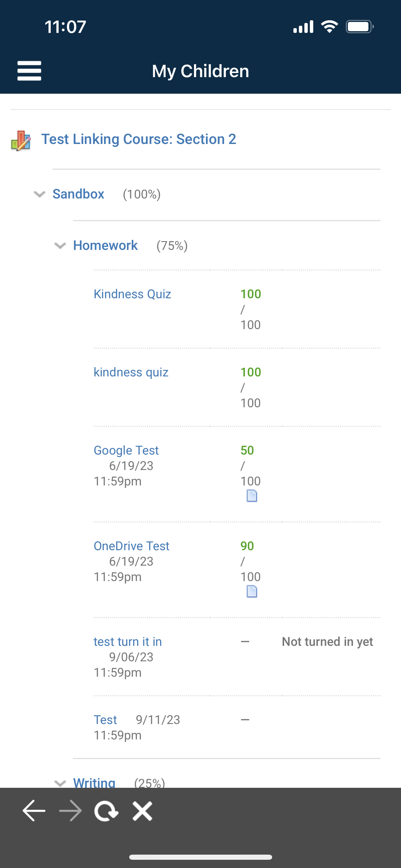Open the Kindness Quiz assignment
This screenshot has height=868, width=401.
point(132,294)
